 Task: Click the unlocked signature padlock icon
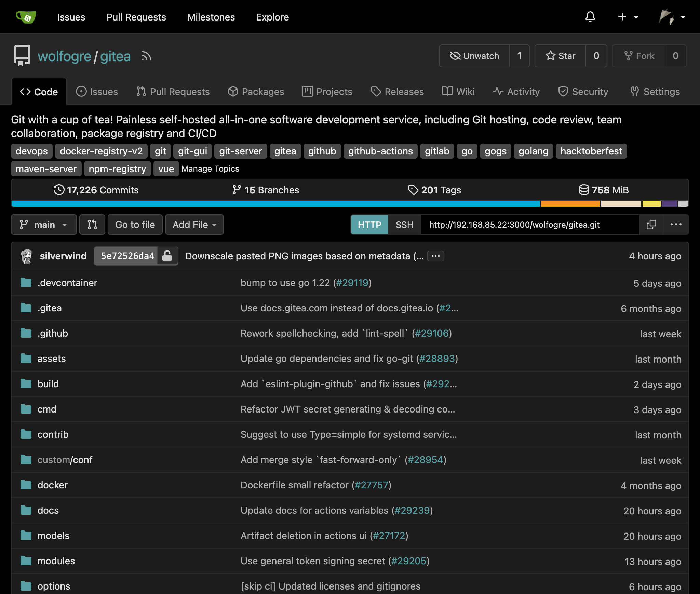coord(167,256)
